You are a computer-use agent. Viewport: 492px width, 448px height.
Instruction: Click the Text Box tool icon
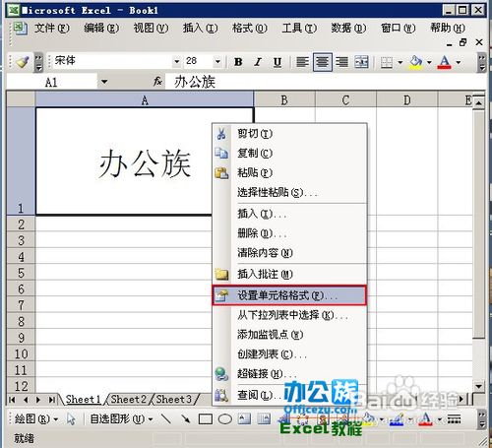pos(244,418)
